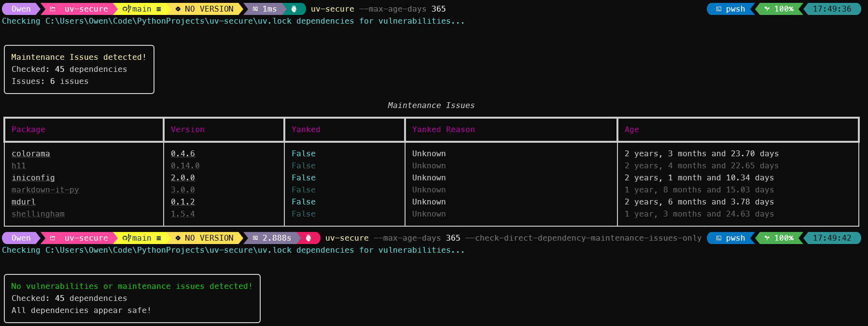
Task: Click the clock '17:49:42'
Action: coord(832,238)
